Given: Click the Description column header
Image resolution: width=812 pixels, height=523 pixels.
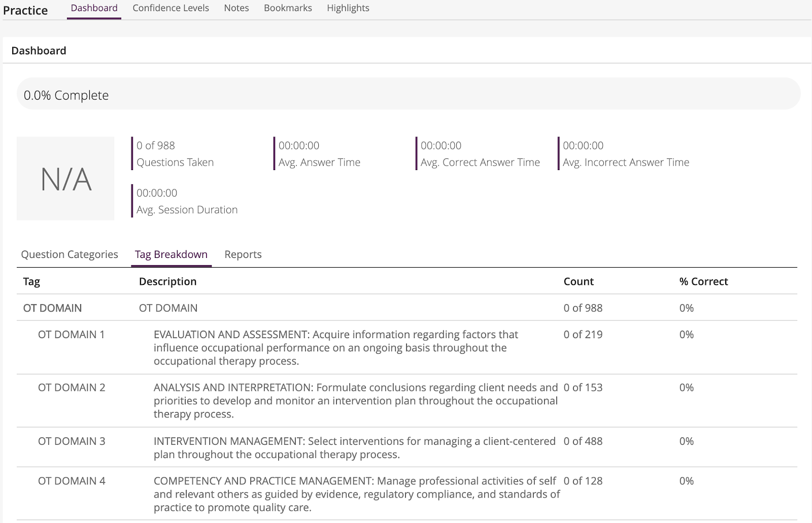Looking at the screenshot, I should click(167, 281).
